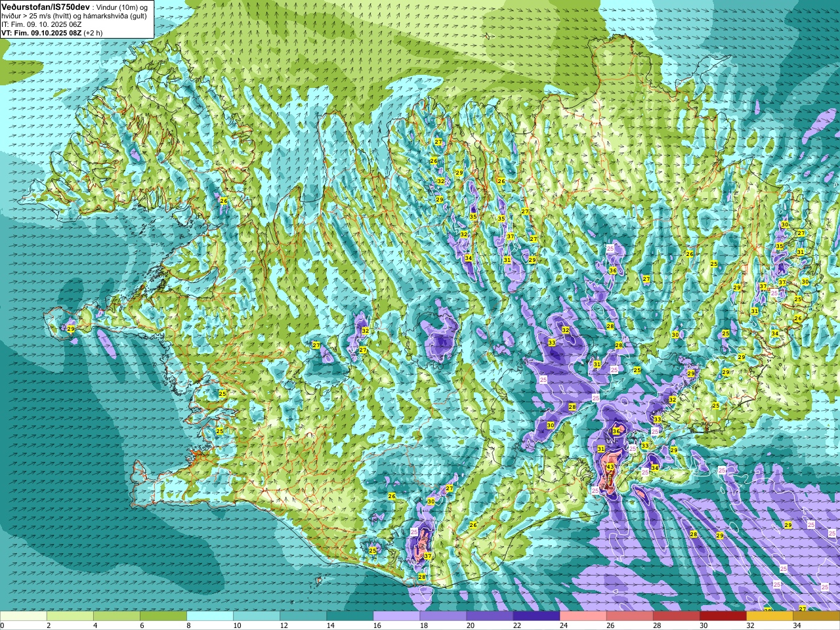Select the 16–18 m/s lavender legend swatch
This screenshot has width=840, height=630.
coord(396,616)
